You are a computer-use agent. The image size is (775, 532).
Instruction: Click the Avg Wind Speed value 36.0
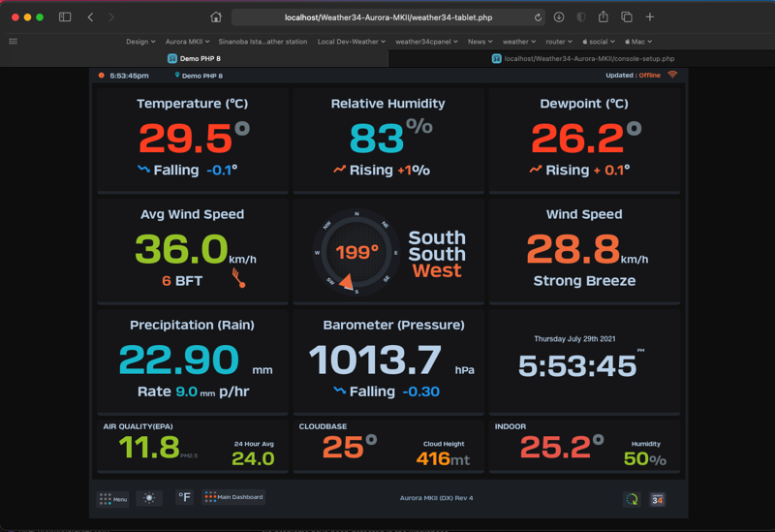[x=181, y=249]
